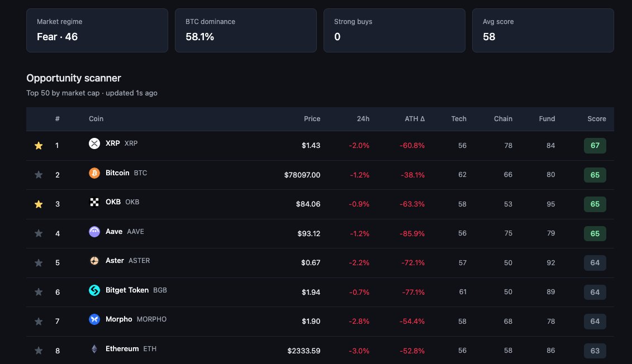Image resolution: width=632 pixels, height=364 pixels.
Task: Click the -2.8% 24h change for Morpho
Action: click(359, 322)
